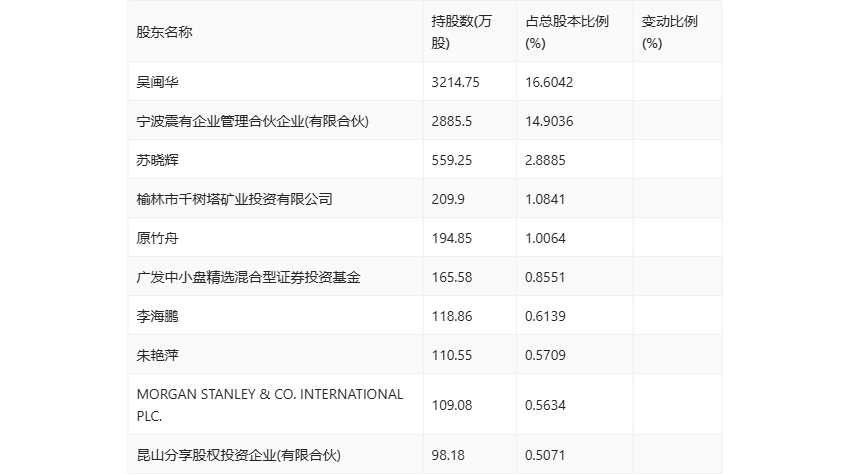The image size is (850, 474).
Task: Select 昆山分享股权投资企业(有限合伙)
Action: coord(239,455)
